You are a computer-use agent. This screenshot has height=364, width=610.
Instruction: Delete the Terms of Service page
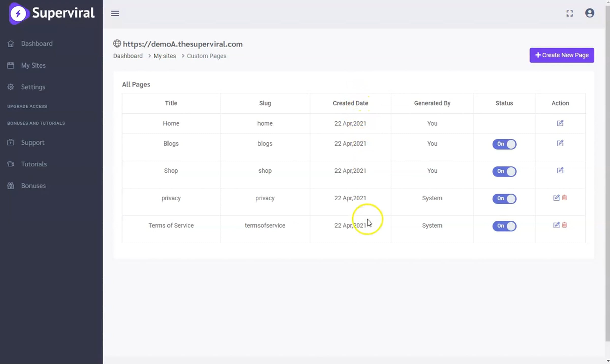[565, 225]
